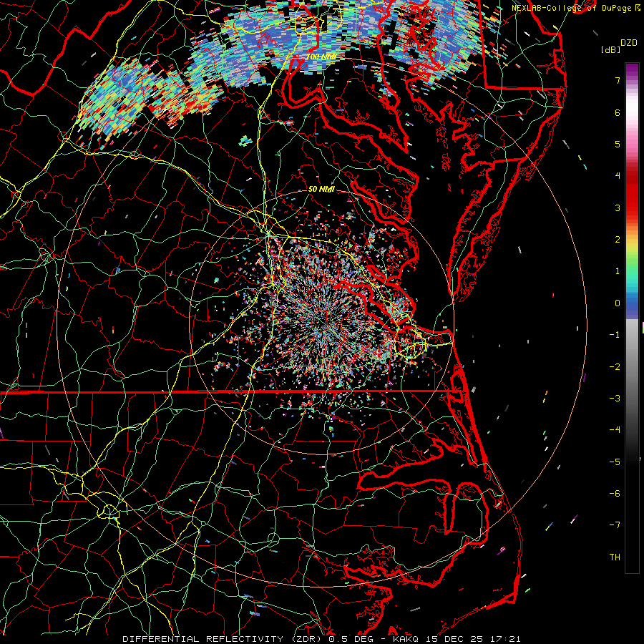Select the -6 dB scale label
Screen dimensions: 644x644
pos(615,494)
